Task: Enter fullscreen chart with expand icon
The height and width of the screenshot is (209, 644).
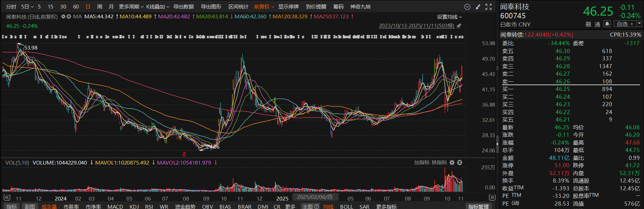Action: click(488, 7)
